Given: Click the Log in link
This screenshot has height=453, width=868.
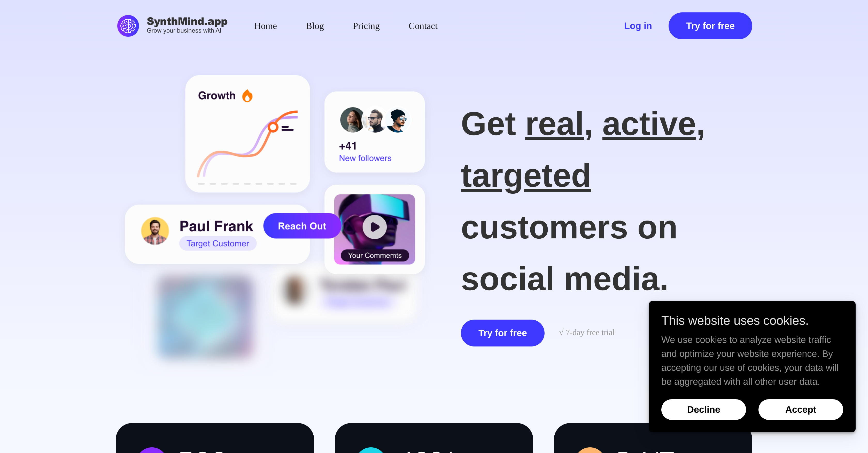Looking at the screenshot, I should click(638, 25).
